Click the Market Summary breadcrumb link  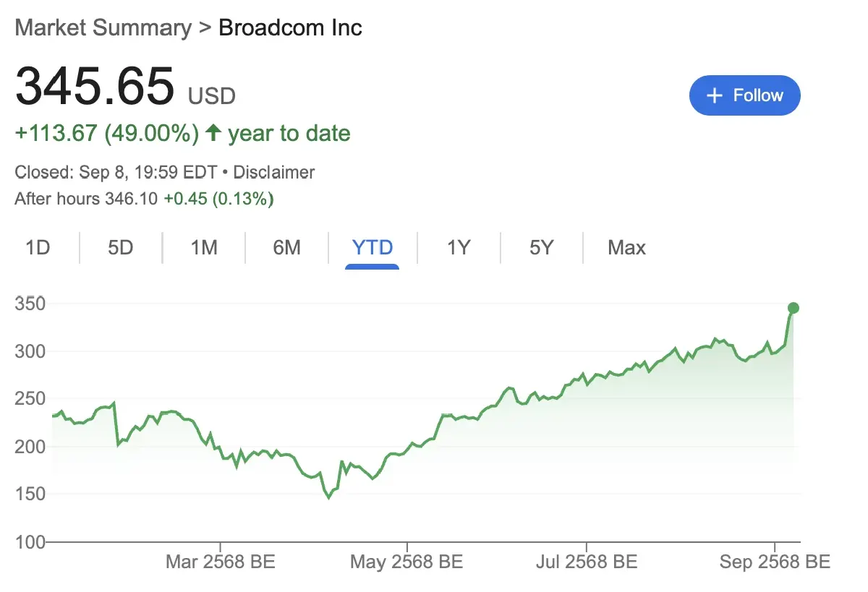coord(103,27)
